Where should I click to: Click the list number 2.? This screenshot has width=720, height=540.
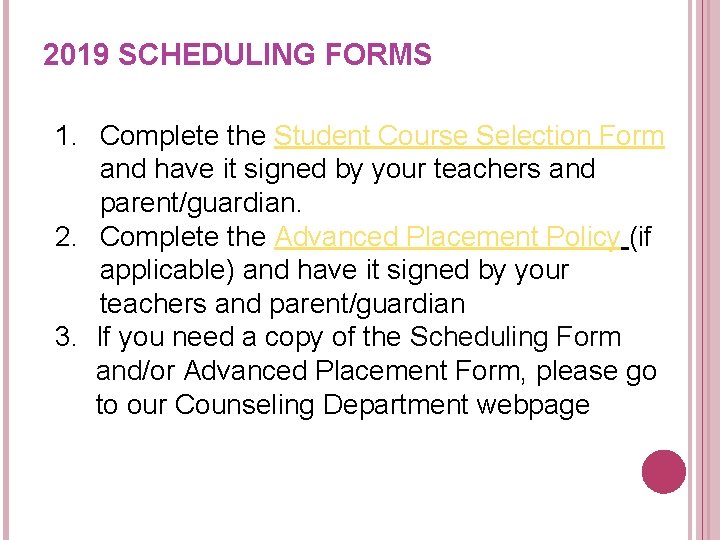click(x=65, y=237)
